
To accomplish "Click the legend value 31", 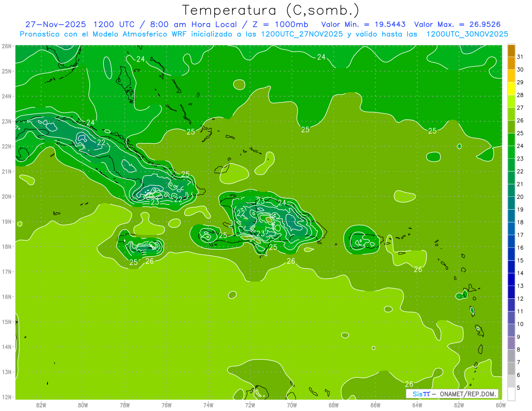I will 520,57.
